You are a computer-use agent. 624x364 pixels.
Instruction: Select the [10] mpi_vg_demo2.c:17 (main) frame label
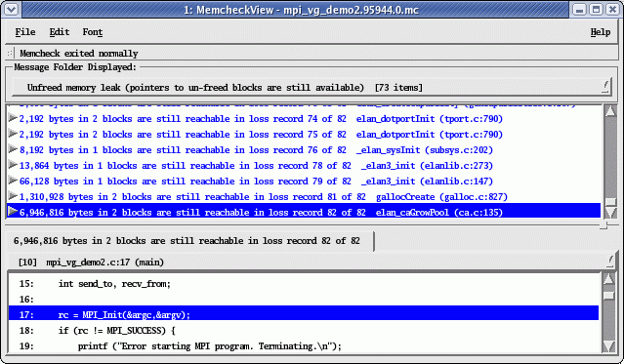click(91, 263)
